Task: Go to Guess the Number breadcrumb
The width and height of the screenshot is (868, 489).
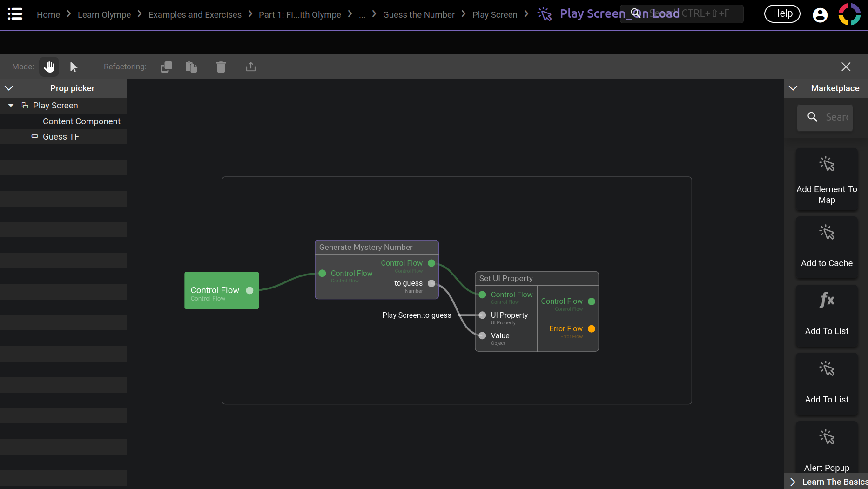Action: 418,15
